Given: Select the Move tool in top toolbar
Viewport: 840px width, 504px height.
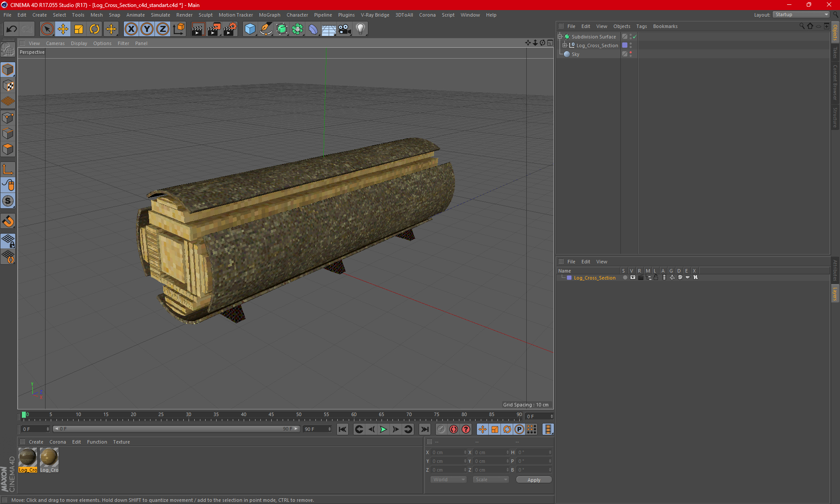Looking at the screenshot, I should (63, 29).
